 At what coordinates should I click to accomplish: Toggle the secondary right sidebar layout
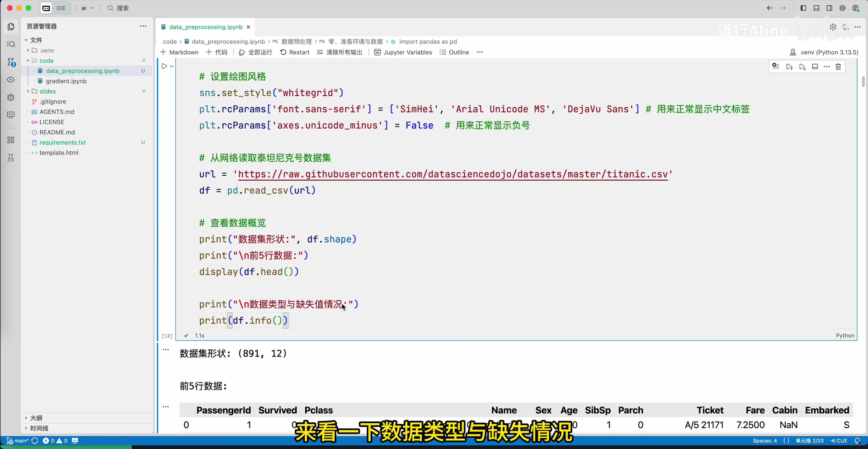[830, 8]
